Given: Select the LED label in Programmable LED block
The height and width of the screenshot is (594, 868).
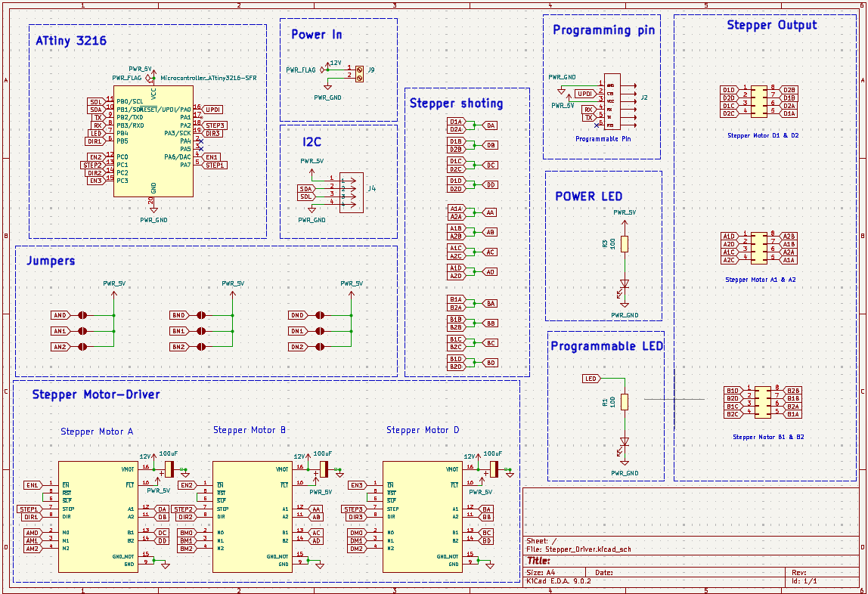Looking at the screenshot, I should [x=591, y=379].
